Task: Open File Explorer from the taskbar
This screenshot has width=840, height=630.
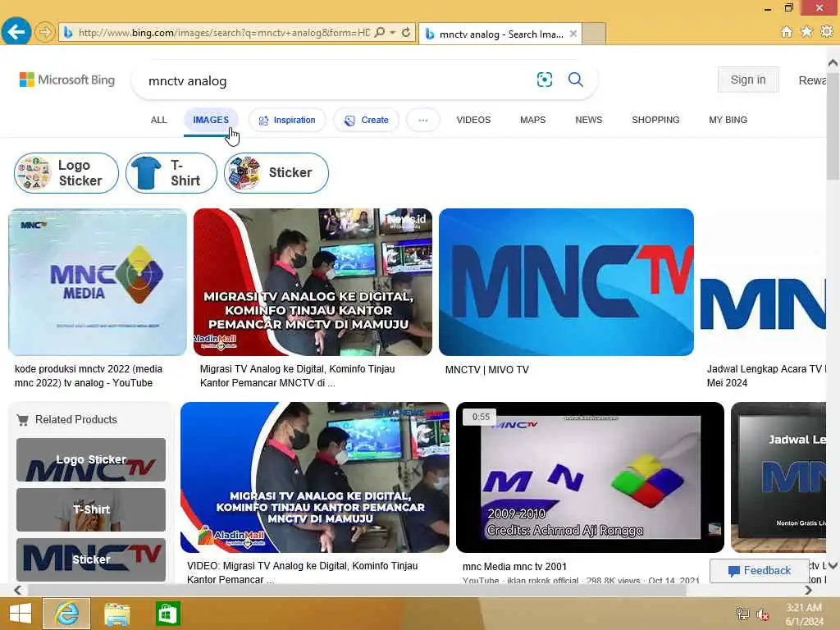Action: [116, 614]
